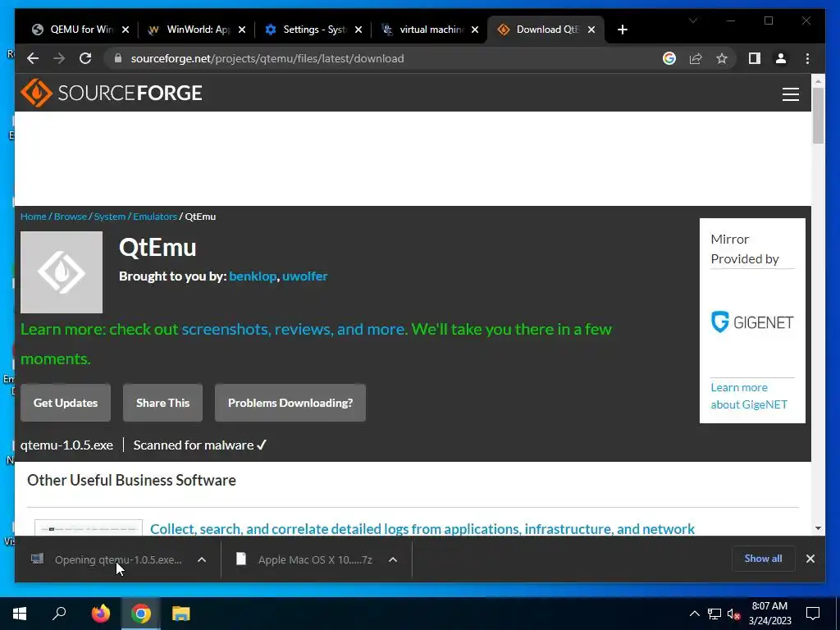The width and height of the screenshot is (840, 630).
Task: Follow the screenshots, reviews, and more link
Action: 294,329
